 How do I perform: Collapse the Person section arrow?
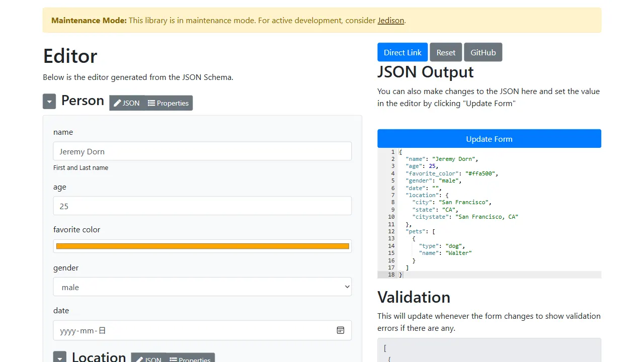tap(49, 102)
